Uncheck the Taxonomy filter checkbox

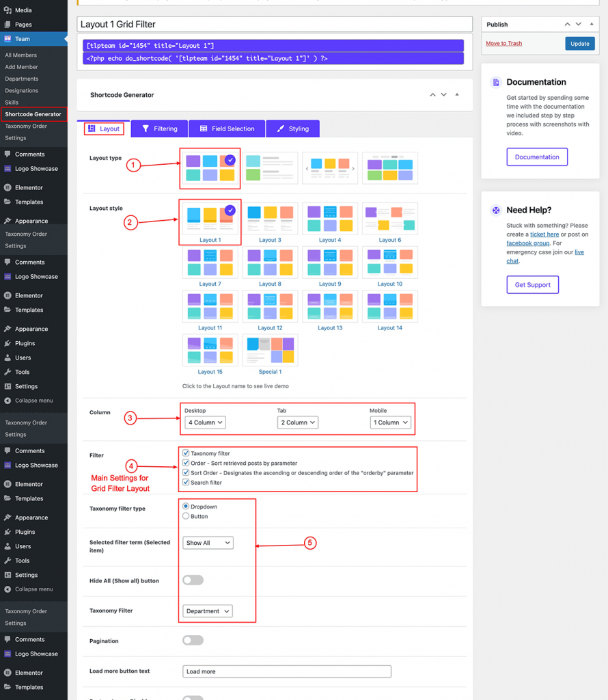coord(186,453)
